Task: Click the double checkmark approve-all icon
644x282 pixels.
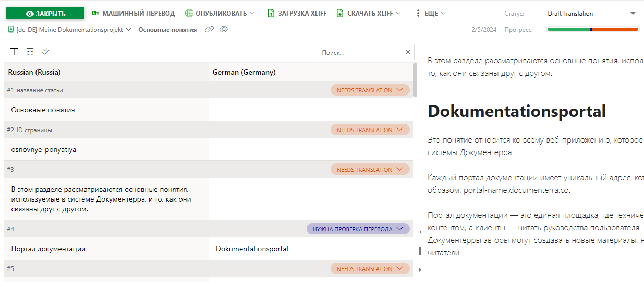Action: [x=45, y=52]
